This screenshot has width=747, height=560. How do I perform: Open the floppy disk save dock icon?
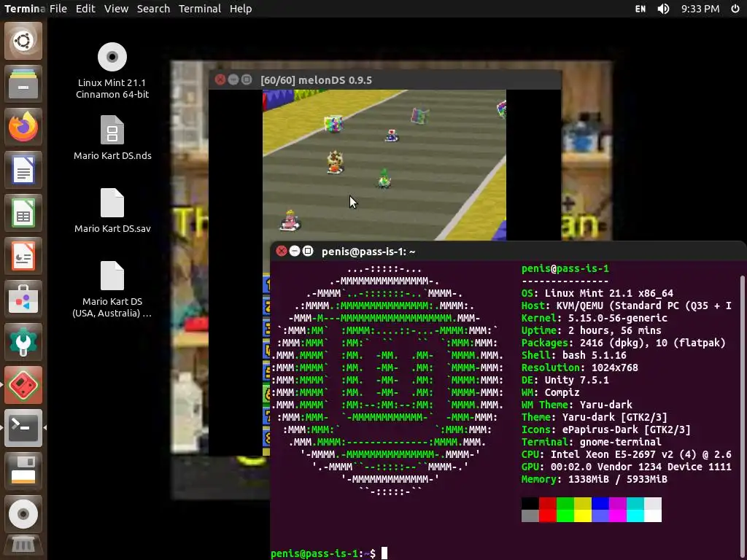[x=23, y=471]
